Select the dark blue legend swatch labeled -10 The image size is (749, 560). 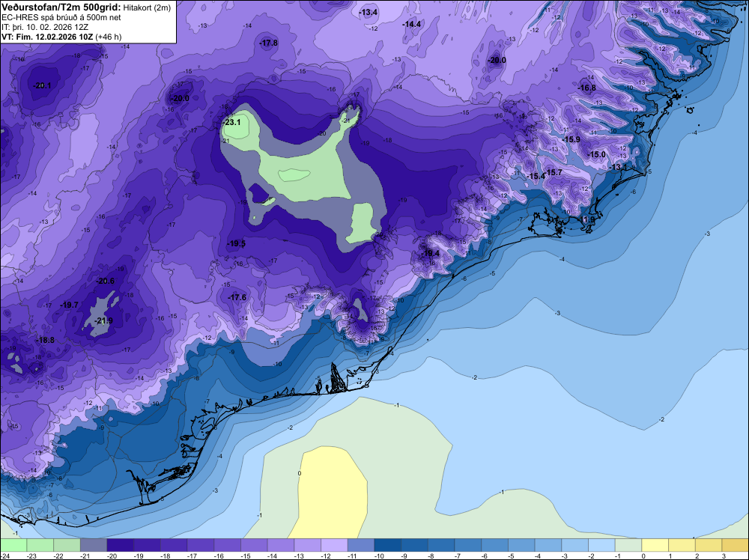(x=388, y=545)
